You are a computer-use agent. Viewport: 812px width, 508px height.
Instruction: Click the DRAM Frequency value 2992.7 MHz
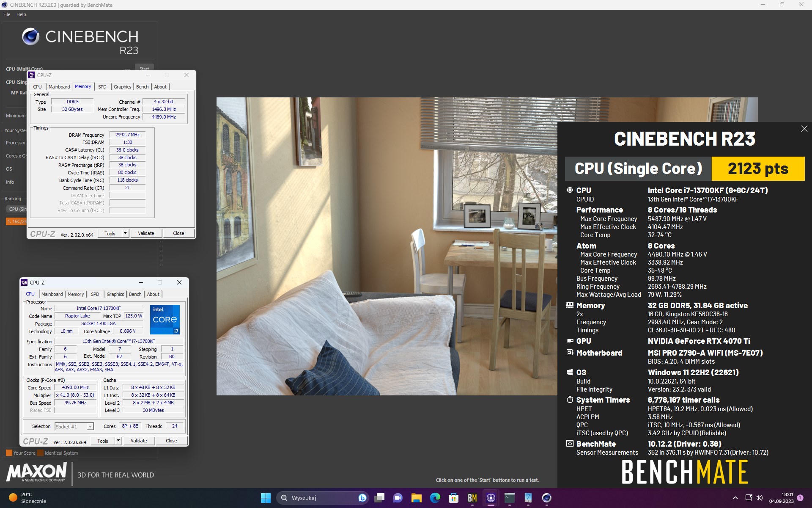pyautogui.click(x=127, y=135)
